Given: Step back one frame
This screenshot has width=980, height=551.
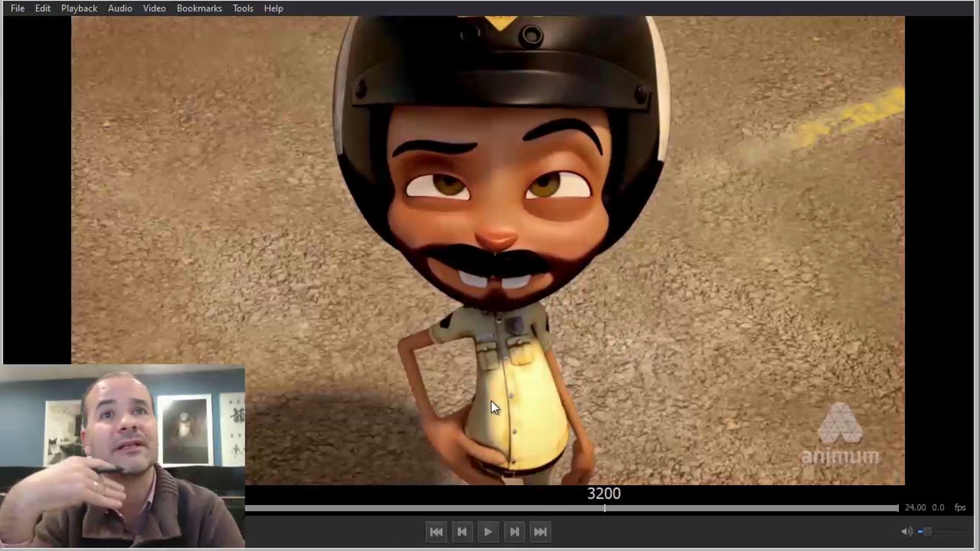Looking at the screenshot, I should (x=462, y=532).
